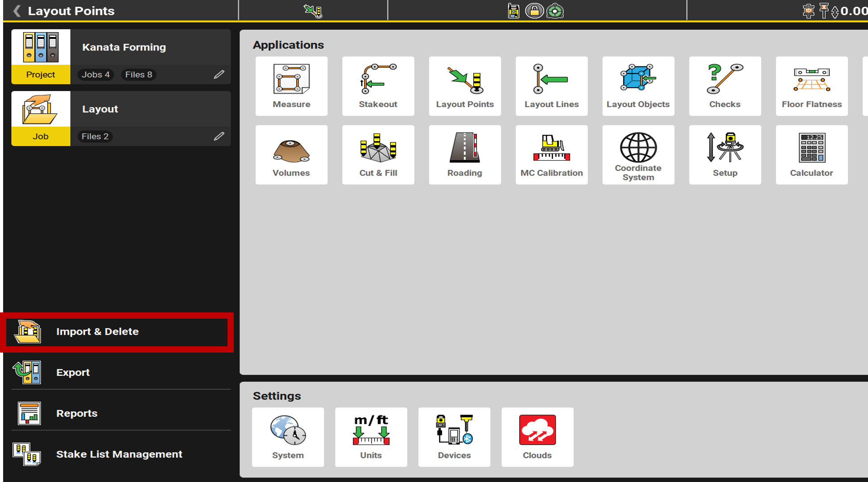Screen dimensions: 868x482
Task: Edit the Layout job with pencil
Action: click(219, 137)
